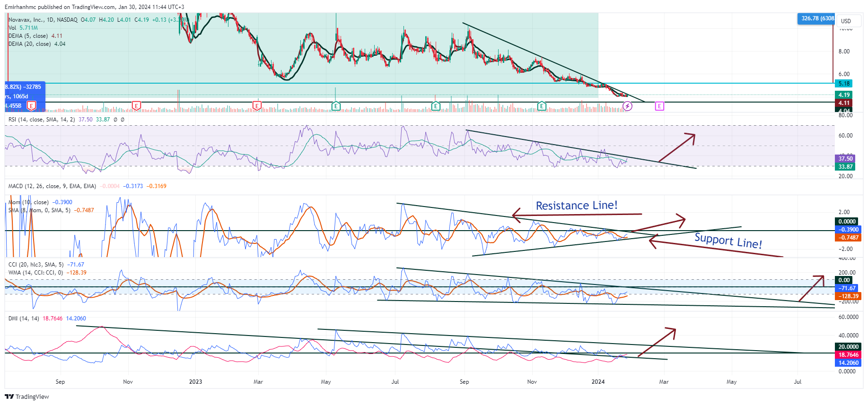Screen dimensions: 868x405
Task: Click the orange -128.39 WMA label
Action: click(x=849, y=296)
